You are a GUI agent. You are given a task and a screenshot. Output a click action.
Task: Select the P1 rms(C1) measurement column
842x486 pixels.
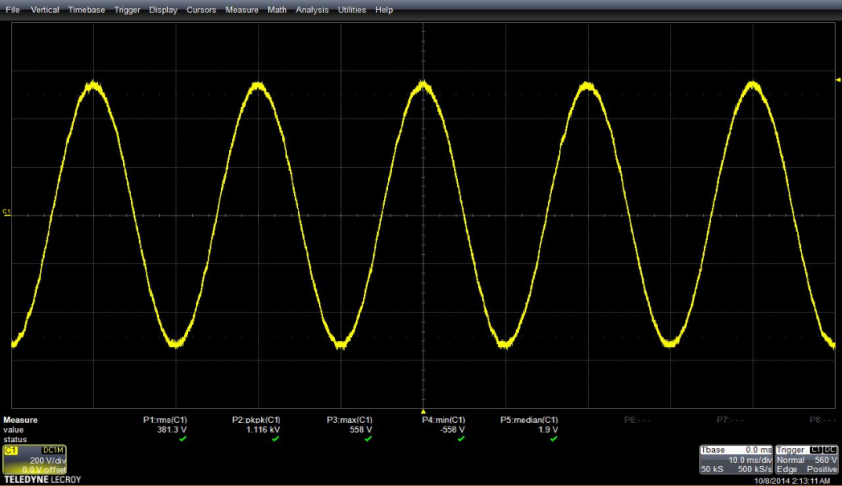tap(168, 420)
